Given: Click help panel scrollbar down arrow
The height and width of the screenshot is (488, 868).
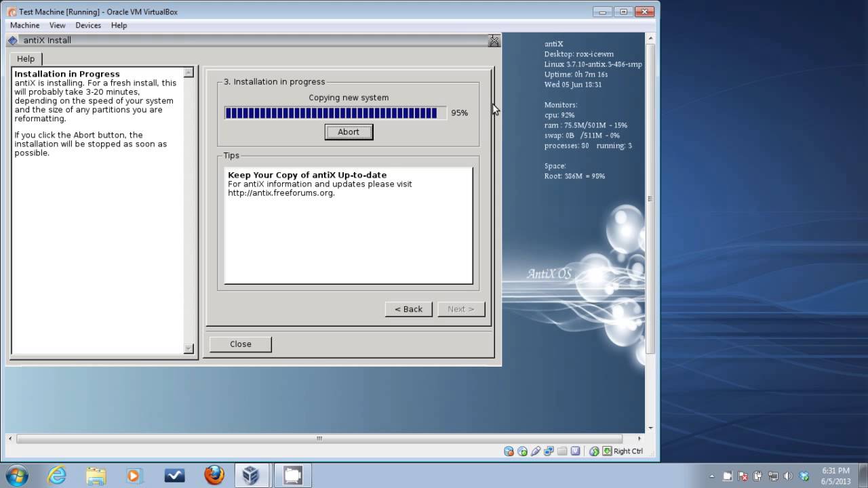Looking at the screenshot, I should pyautogui.click(x=189, y=348).
